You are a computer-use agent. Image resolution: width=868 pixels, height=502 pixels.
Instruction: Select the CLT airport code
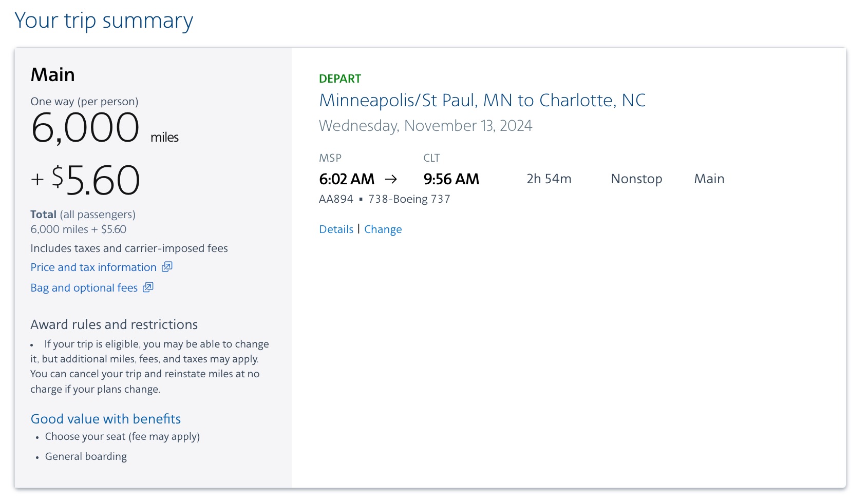(x=431, y=158)
